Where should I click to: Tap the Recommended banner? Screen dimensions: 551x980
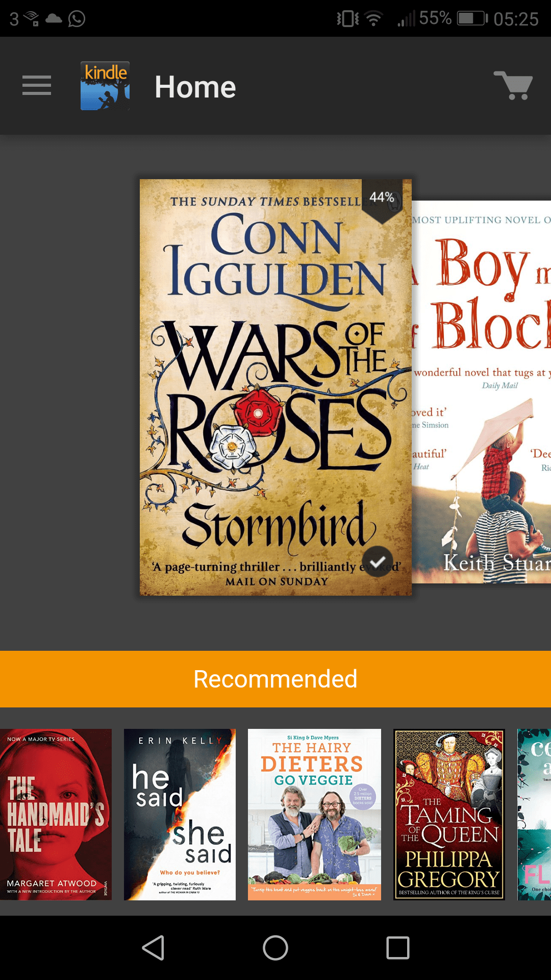(x=275, y=679)
